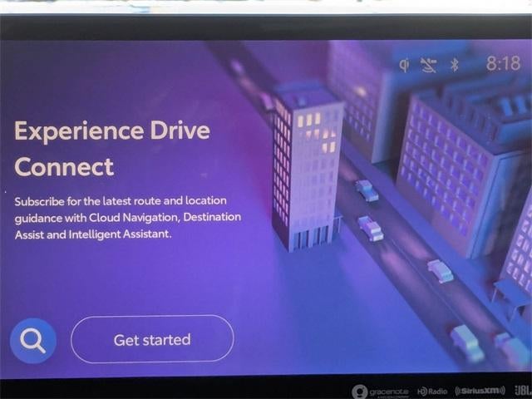Tap the 8:18 clock display
This screenshot has width=532, height=399.
(x=502, y=64)
